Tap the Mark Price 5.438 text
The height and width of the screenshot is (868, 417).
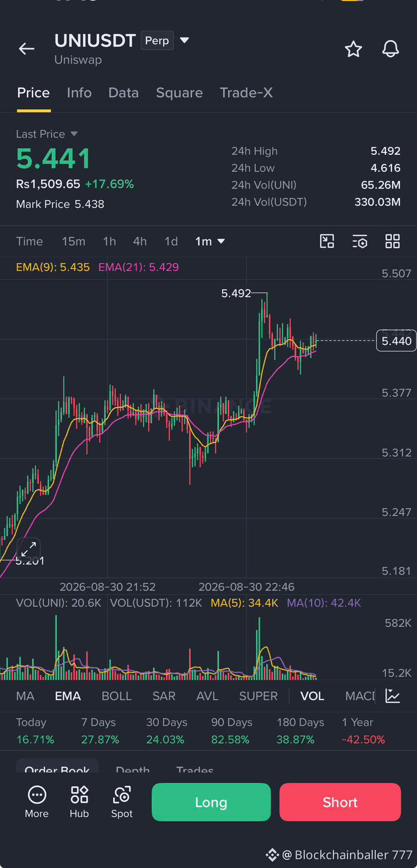[60, 204]
